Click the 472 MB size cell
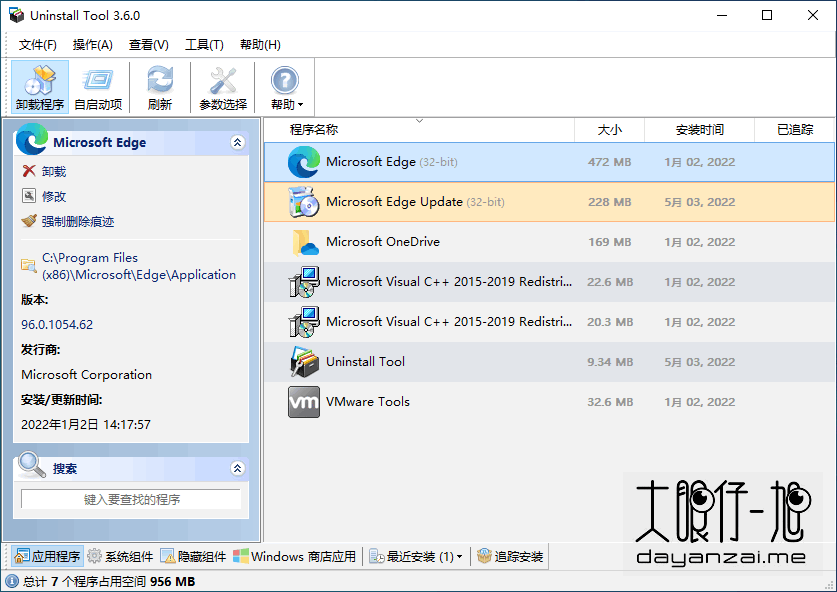Image resolution: width=837 pixels, height=592 pixels. (x=610, y=162)
